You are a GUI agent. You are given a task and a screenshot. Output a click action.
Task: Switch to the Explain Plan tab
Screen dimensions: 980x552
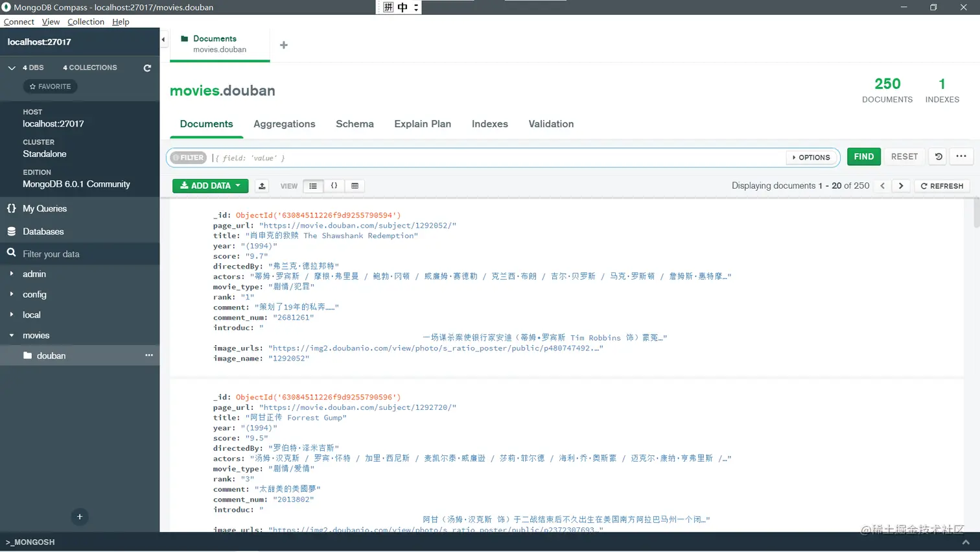point(423,124)
